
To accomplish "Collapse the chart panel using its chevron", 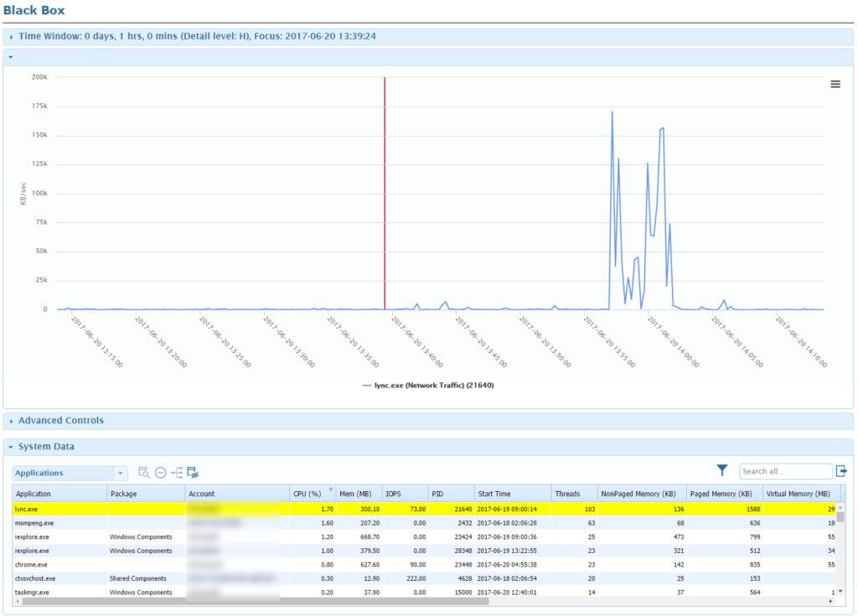I will click(x=10, y=56).
